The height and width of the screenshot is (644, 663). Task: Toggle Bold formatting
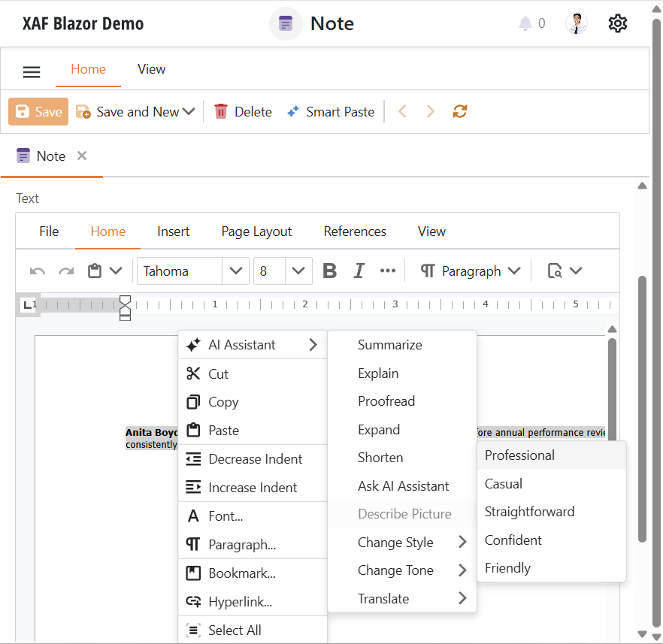(330, 271)
